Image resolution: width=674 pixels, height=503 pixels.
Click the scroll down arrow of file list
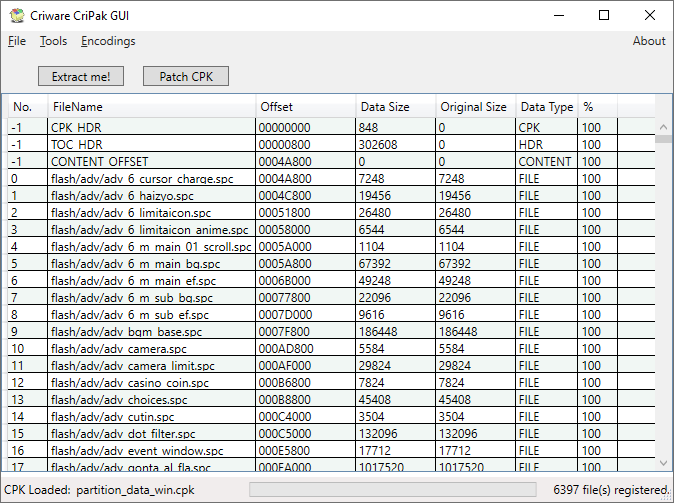663,463
